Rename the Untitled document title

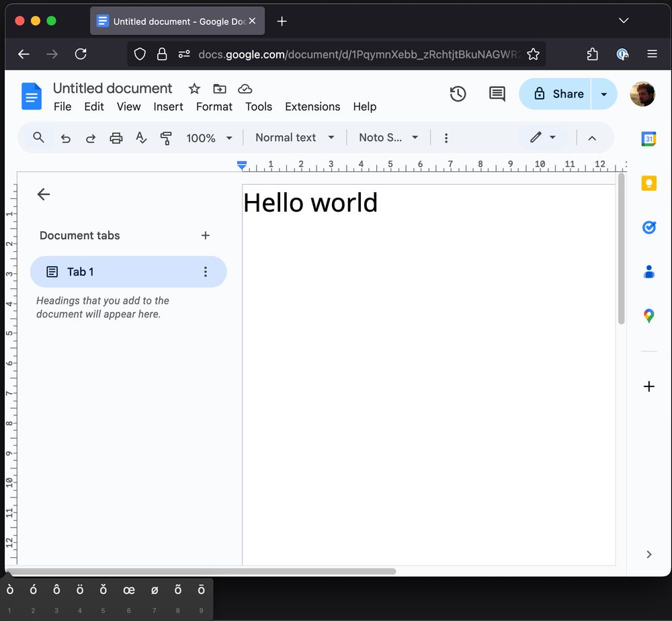(112, 88)
